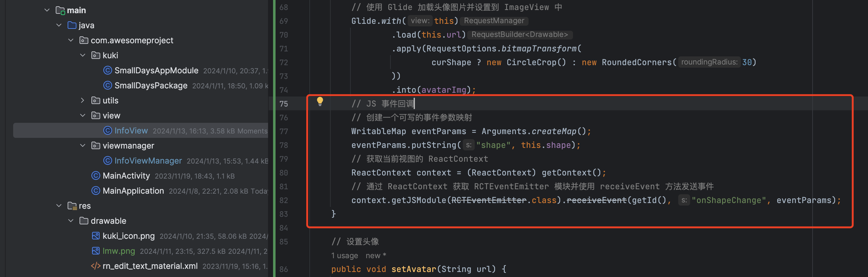Click the viewmanager package icon

(x=96, y=145)
